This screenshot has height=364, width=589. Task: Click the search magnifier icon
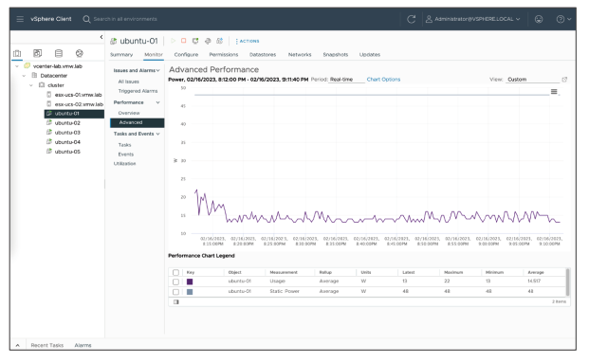coord(86,19)
